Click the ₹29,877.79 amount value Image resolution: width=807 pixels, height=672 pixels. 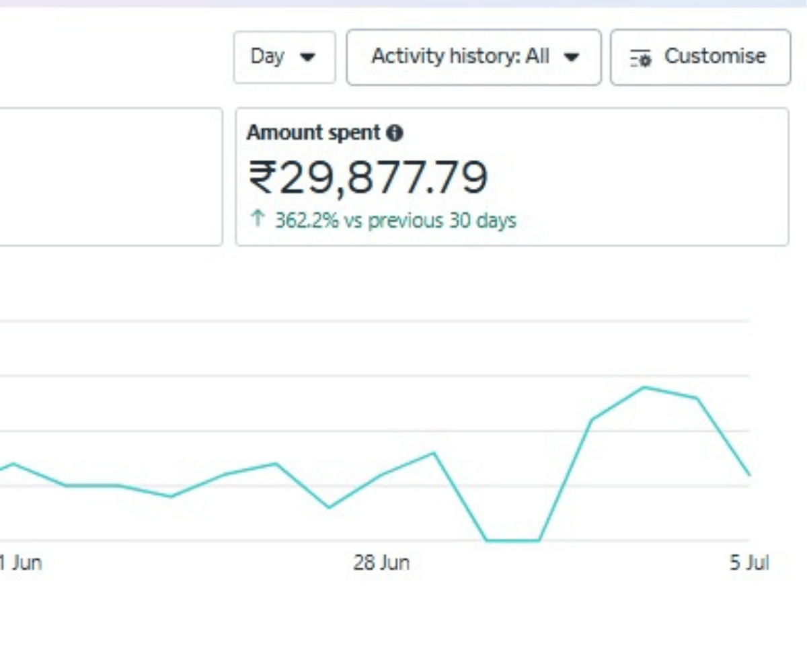pyautogui.click(x=368, y=178)
